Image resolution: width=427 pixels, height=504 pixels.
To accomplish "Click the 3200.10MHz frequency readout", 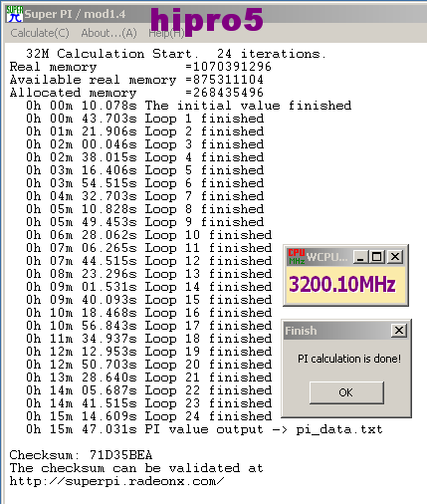I will [x=342, y=285].
